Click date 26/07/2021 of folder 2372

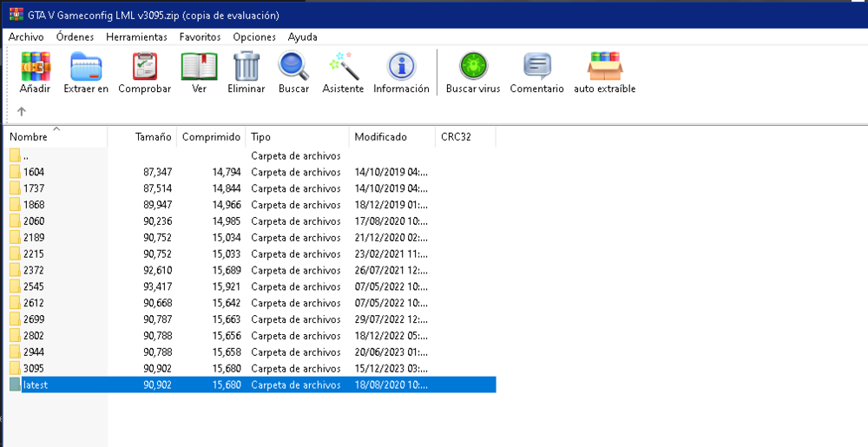(x=391, y=270)
